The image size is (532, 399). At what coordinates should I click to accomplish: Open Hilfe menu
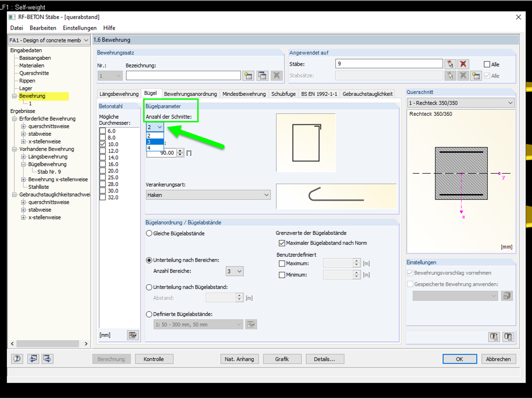109,28
